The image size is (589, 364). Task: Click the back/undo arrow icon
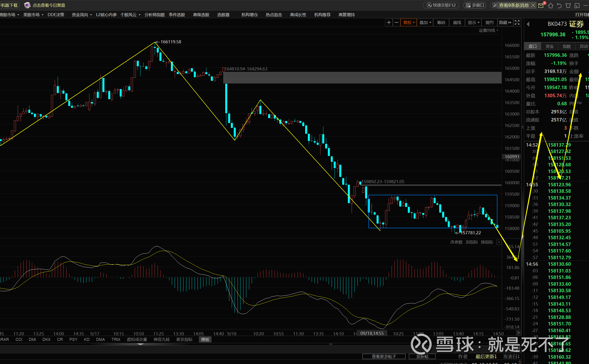559,5
